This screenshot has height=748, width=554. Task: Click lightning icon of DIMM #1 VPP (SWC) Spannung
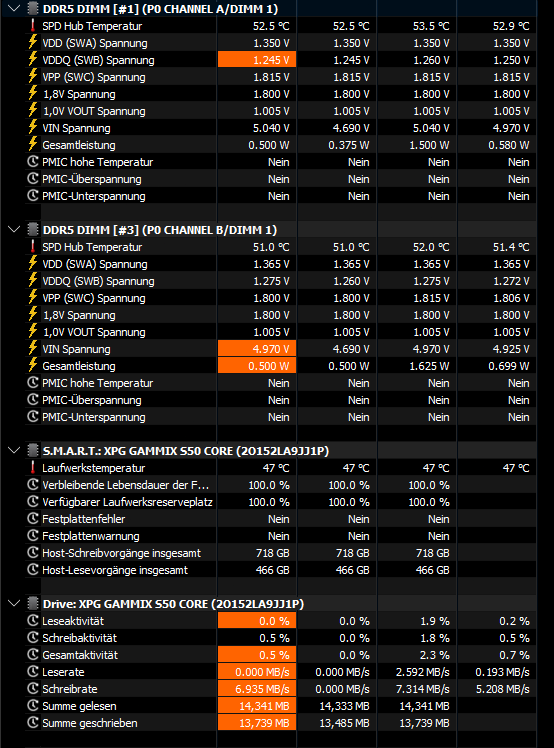[32, 76]
